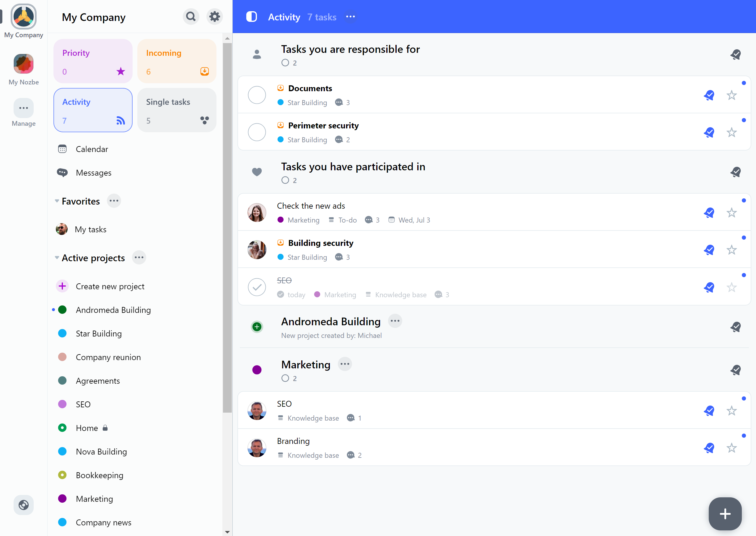Select the Messages menu item
Viewport: 756px width, 536px height.
click(93, 172)
